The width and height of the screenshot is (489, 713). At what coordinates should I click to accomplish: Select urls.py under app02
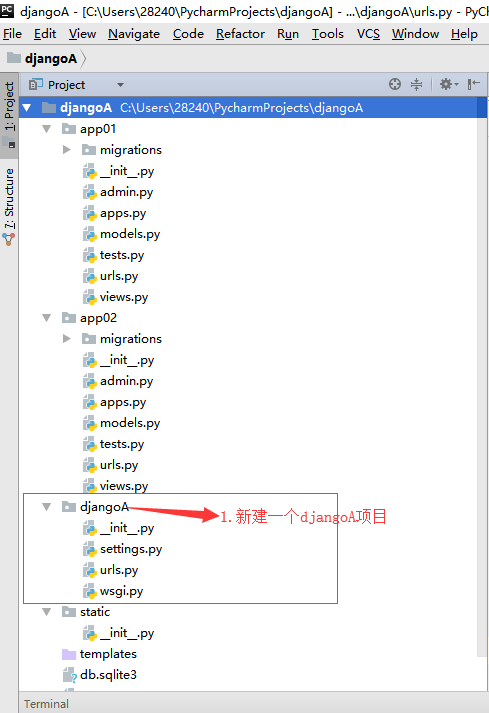(119, 465)
